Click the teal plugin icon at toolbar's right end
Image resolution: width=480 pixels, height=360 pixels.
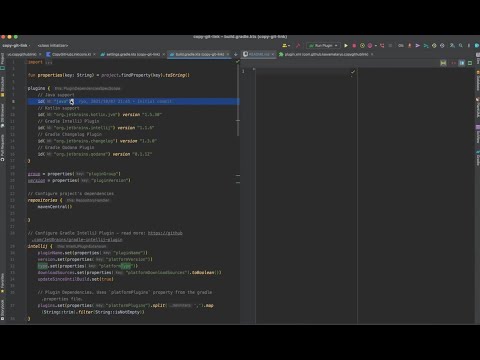click(477, 45)
